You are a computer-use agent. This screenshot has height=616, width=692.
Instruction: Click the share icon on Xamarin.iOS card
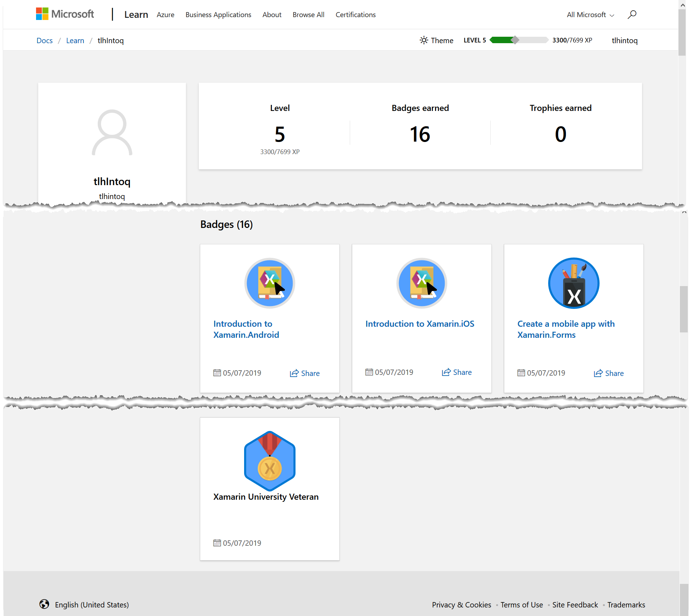(x=446, y=372)
